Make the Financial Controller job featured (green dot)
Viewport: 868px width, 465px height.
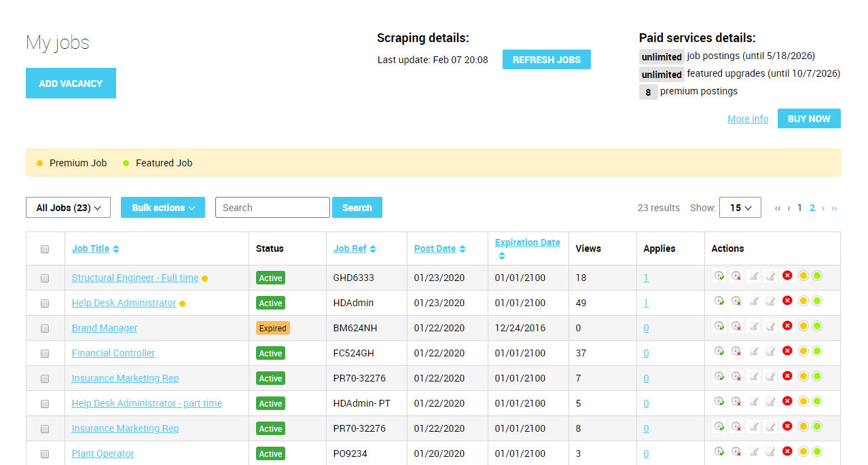click(x=817, y=351)
